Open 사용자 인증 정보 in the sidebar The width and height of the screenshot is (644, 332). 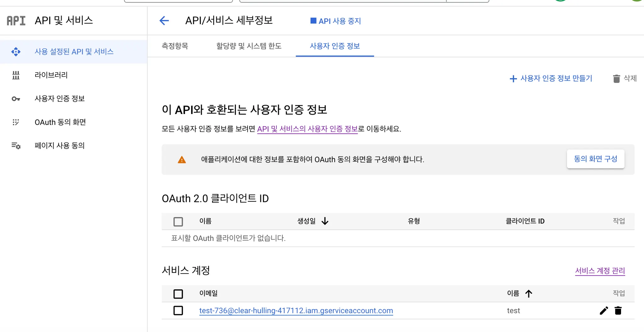click(74, 99)
